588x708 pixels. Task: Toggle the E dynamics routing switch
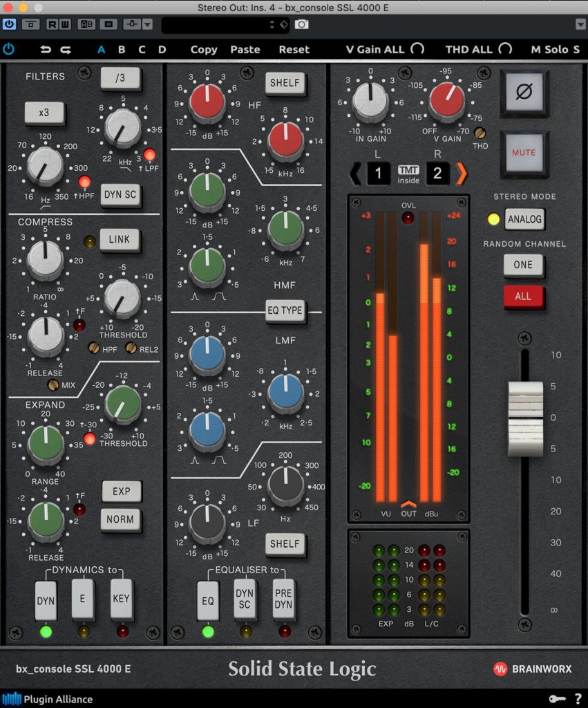(83, 599)
